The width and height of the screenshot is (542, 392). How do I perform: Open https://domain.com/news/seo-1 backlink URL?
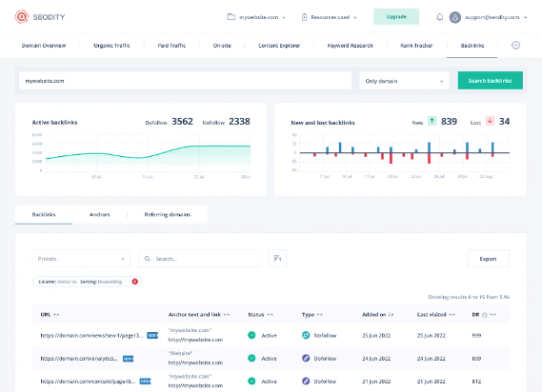coord(91,335)
